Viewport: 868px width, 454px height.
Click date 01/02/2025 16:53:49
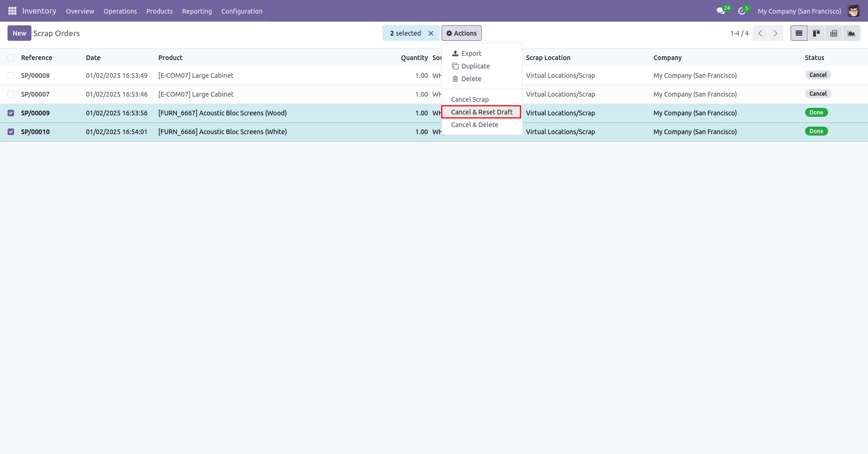[x=117, y=76]
